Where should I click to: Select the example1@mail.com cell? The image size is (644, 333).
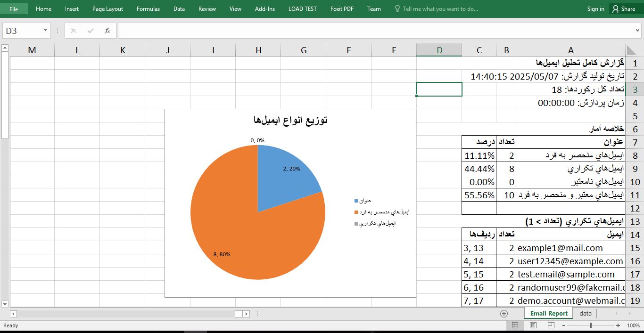571,248
